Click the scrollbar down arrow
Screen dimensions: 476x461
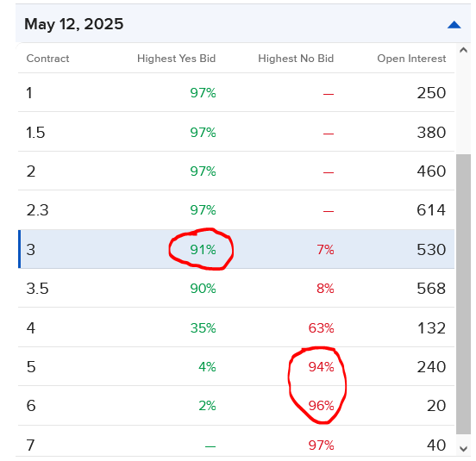tap(463, 449)
